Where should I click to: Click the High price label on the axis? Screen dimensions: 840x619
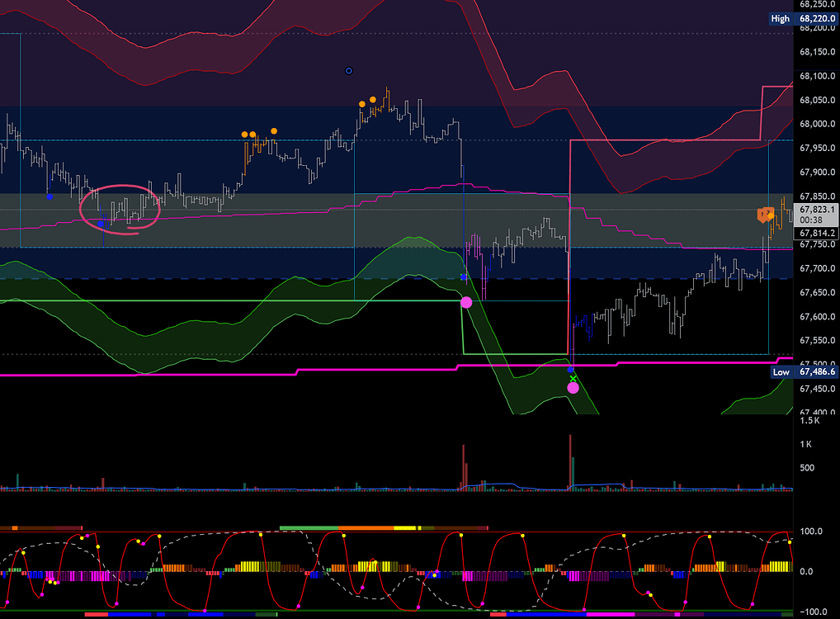point(780,19)
